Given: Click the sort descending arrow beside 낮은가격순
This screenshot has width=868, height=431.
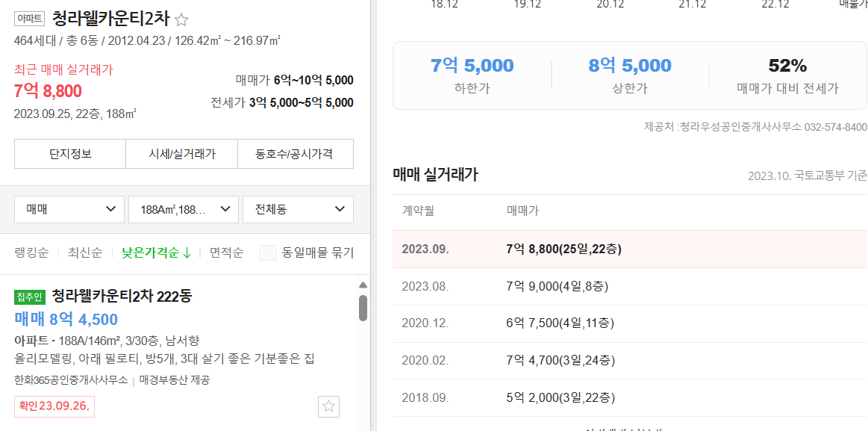Looking at the screenshot, I should point(184,252).
